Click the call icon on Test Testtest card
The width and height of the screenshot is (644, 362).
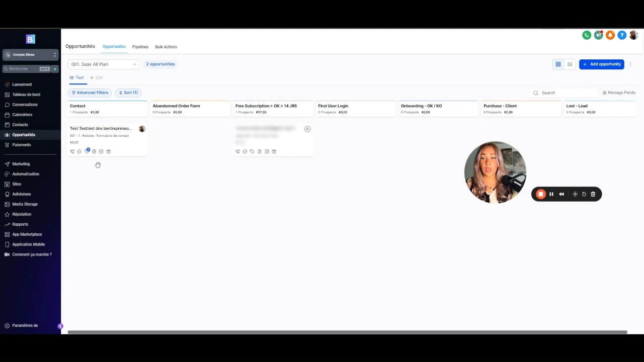point(72,151)
